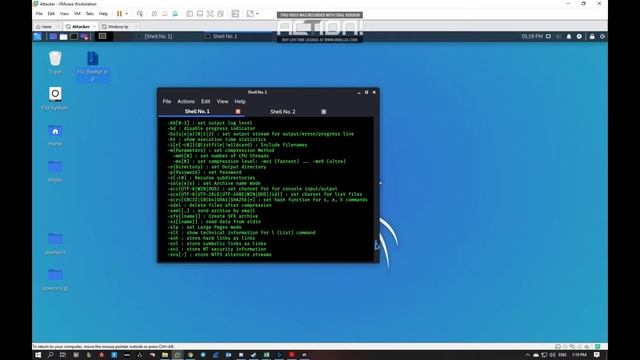Viewport: 640px width, 360px height.
Task: Click the Kali logout icon
Action: (x=602, y=36)
